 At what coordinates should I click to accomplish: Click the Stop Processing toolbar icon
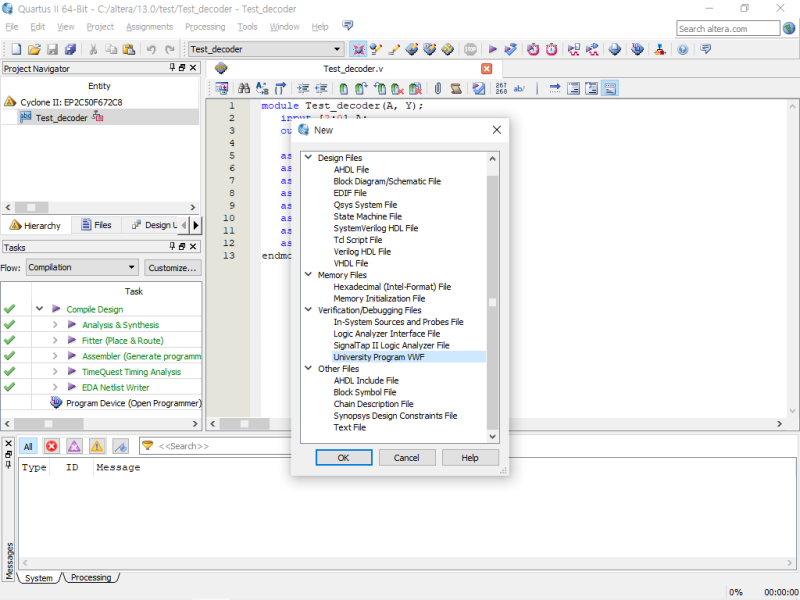[x=470, y=49]
